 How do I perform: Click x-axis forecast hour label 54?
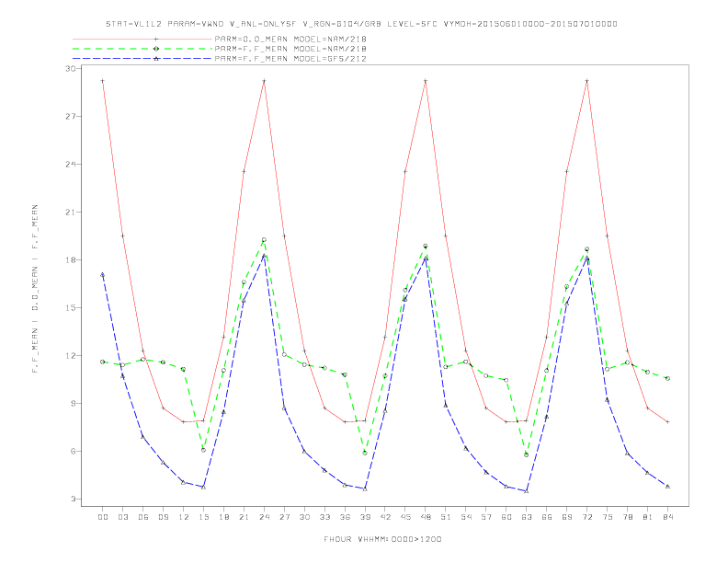coord(466,517)
